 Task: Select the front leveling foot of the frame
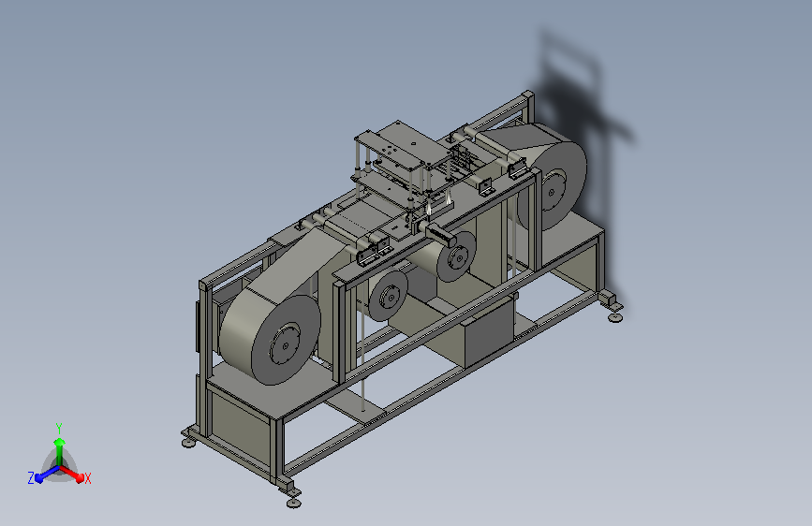[294, 503]
